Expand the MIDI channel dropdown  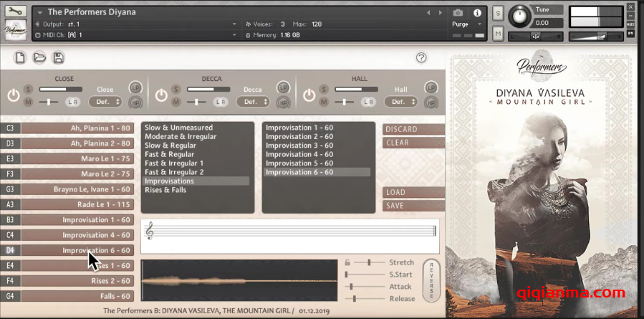235,34
